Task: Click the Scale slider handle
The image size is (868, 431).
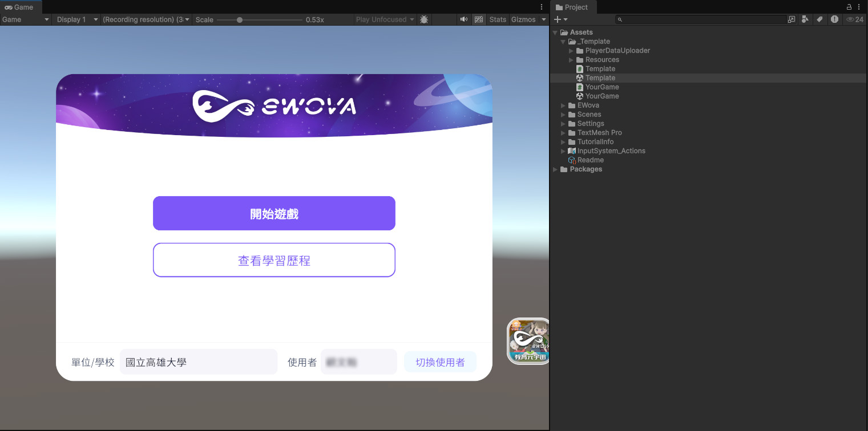Action: click(240, 19)
